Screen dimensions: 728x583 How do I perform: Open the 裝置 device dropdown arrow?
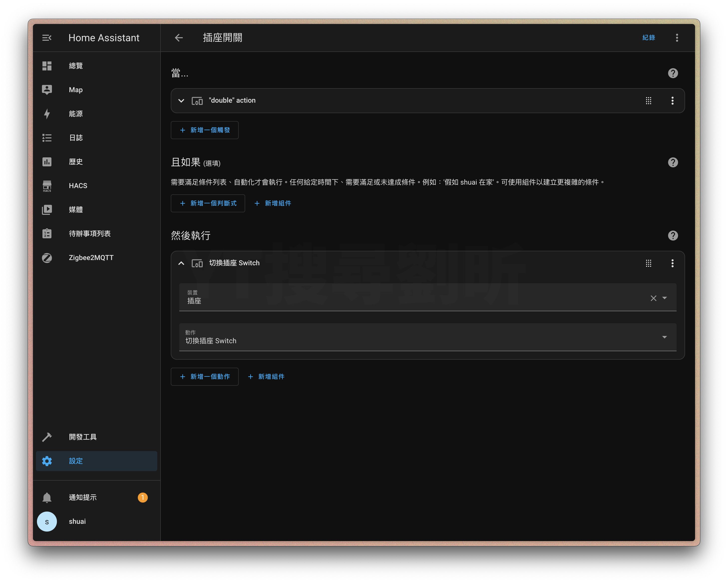coord(665,298)
